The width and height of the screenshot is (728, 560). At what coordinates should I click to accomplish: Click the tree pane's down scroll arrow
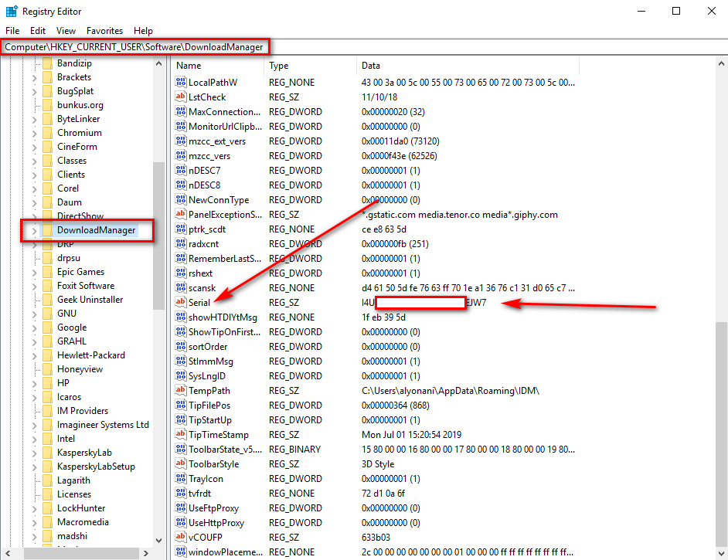point(158,541)
